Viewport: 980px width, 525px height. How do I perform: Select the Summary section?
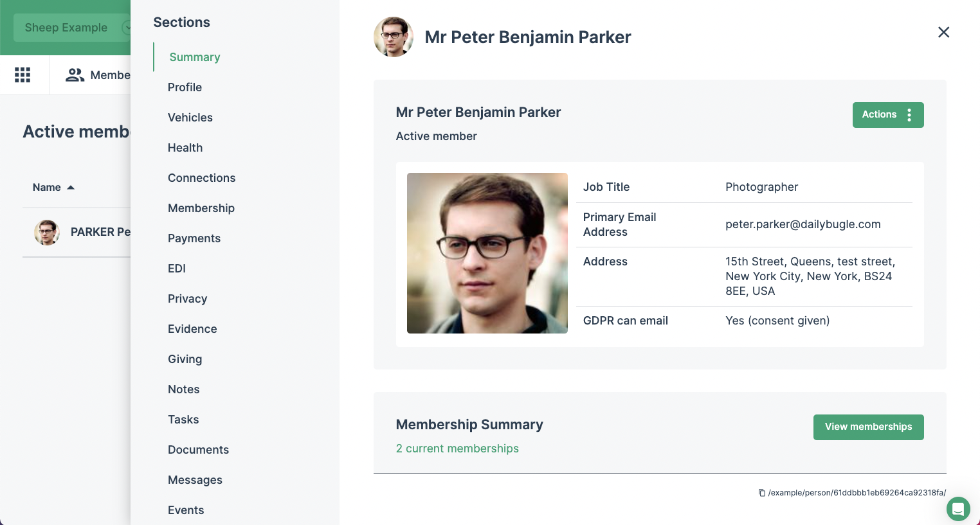click(x=194, y=57)
